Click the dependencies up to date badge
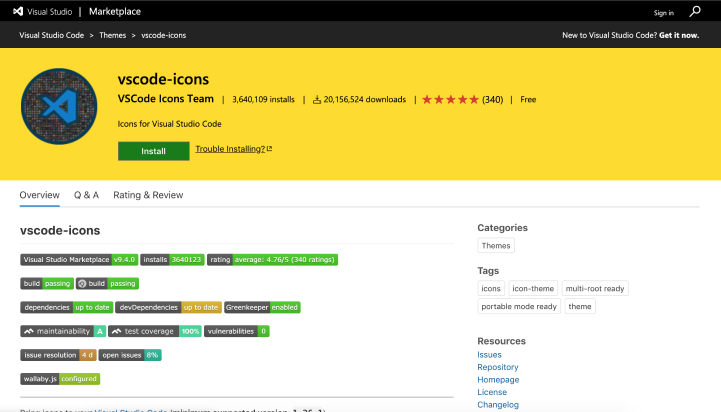Screen dimensions: 721x412 [x=67, y=307]
